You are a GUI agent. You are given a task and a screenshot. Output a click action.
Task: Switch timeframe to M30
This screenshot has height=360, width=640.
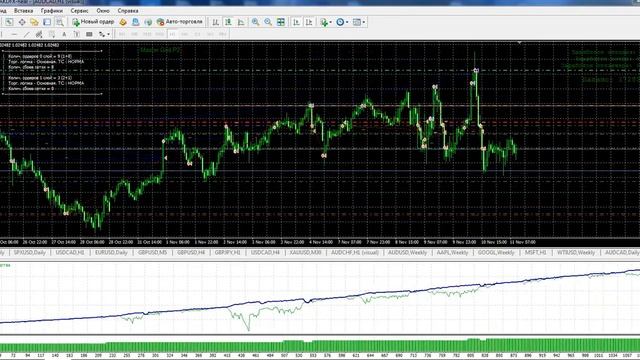pyautogui.click(x=160, y=34)
